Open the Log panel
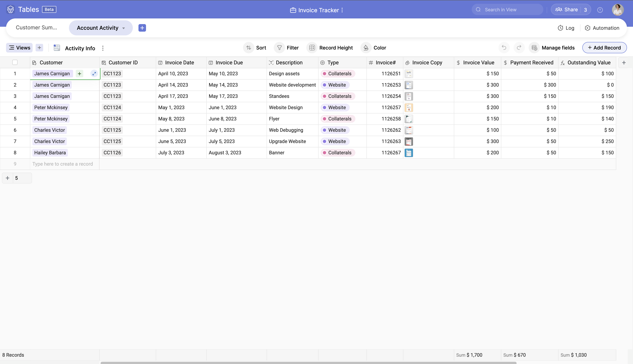The image size is (633, 364). pyautogui.click(x=566, y=28)
